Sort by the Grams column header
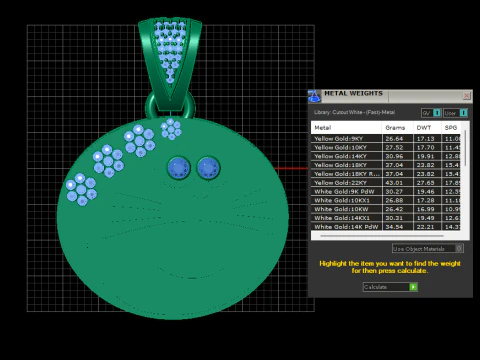 click(397, 128)
